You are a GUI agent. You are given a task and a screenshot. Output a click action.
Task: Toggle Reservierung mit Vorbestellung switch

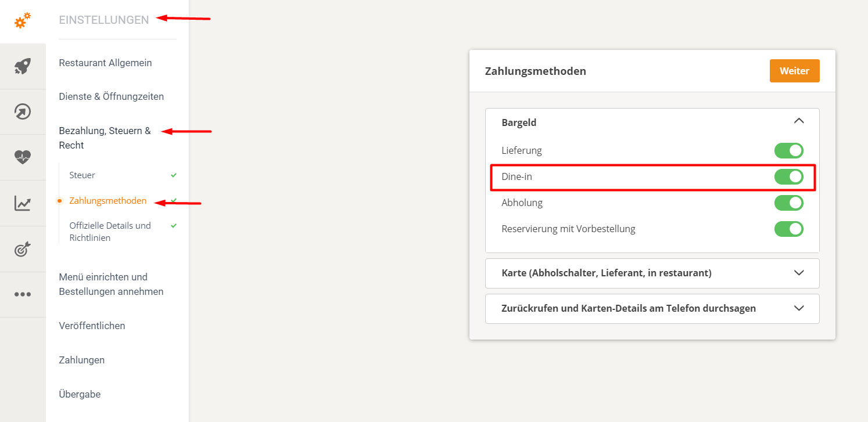[788, 229]
